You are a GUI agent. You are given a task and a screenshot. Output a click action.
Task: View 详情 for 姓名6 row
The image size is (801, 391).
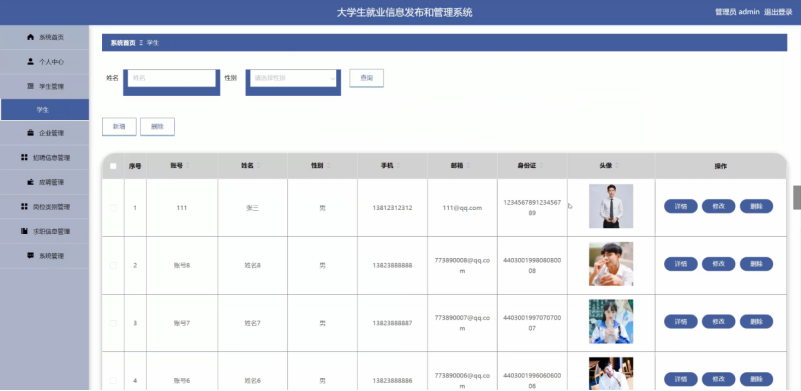pos(680,379)
